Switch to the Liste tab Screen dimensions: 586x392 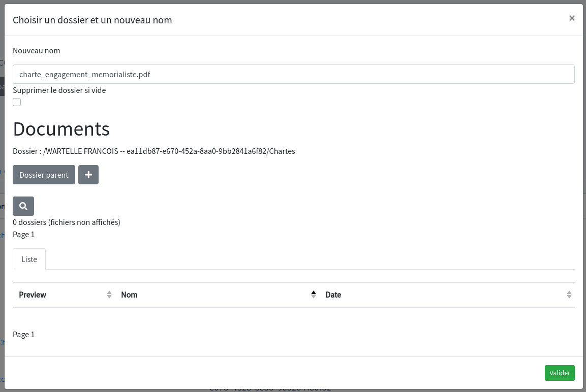(x=29, y=259)
